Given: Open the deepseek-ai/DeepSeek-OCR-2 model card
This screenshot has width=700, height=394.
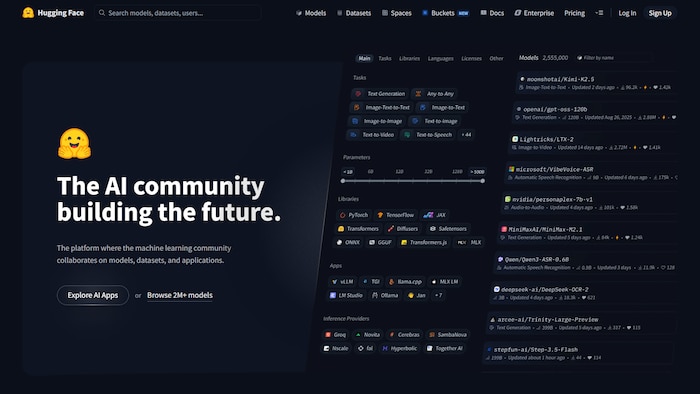Looking at the screenshot, I should pos(582,293).
